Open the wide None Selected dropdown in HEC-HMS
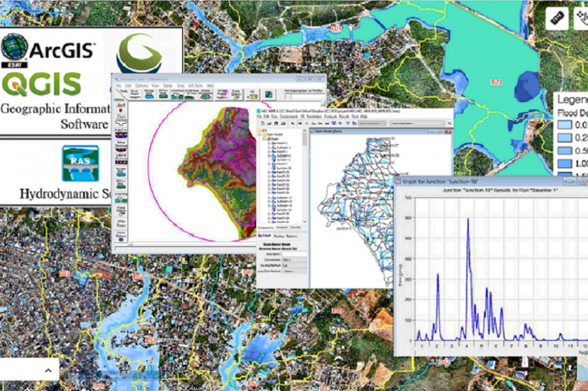 418,123
